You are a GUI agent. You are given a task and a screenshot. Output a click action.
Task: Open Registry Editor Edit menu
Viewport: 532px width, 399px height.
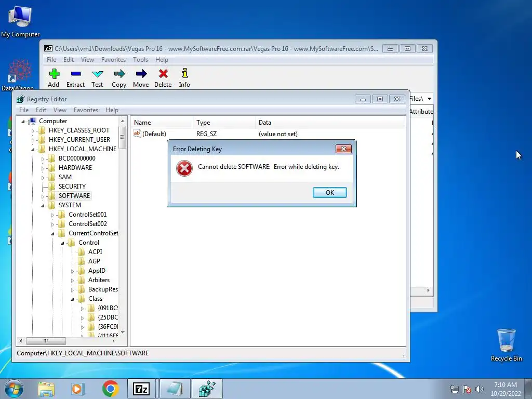(x=41, y=110)
